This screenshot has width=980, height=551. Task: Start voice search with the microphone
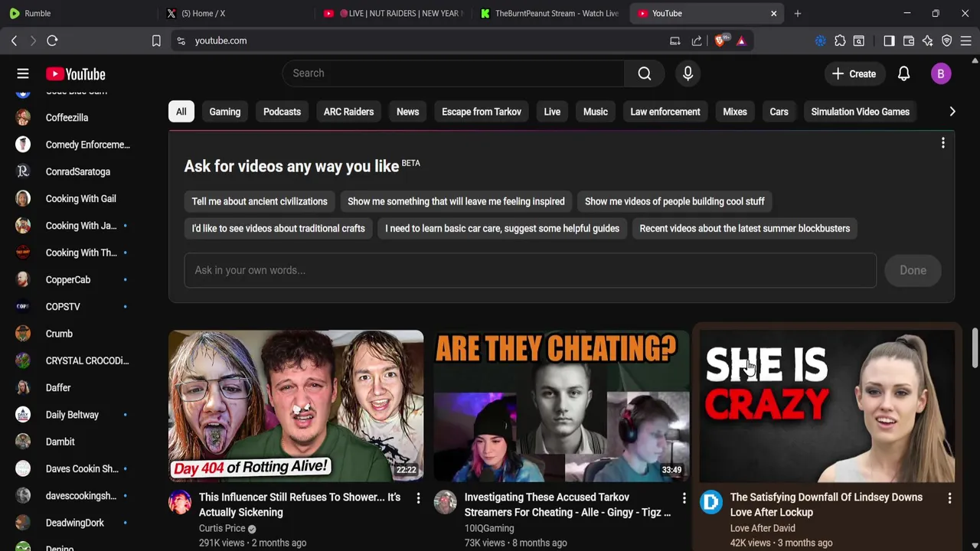(x=688, y=73)
